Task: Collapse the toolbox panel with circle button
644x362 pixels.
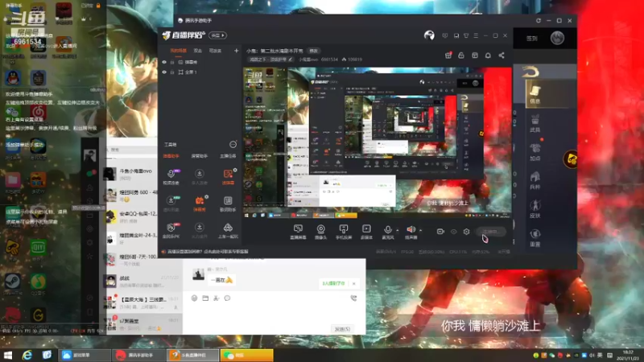Action: point(233,144)
